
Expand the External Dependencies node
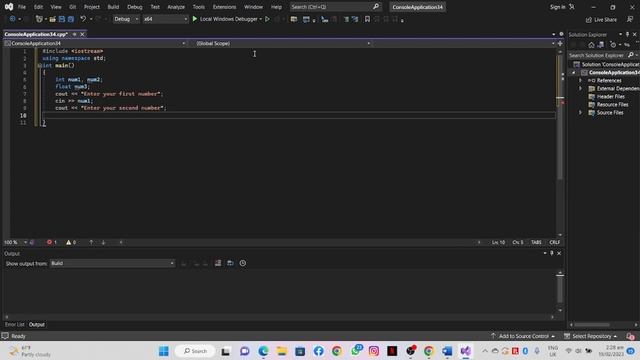(580, 89)
